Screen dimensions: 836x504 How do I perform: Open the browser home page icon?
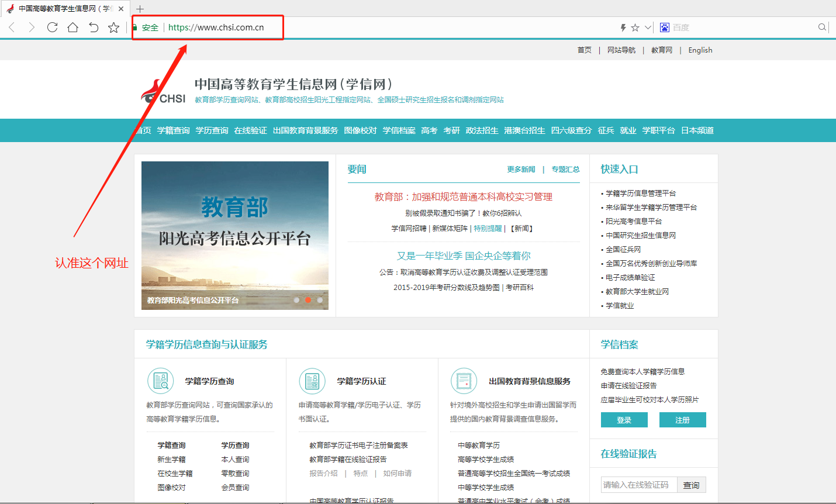click(x=72, y=27)
